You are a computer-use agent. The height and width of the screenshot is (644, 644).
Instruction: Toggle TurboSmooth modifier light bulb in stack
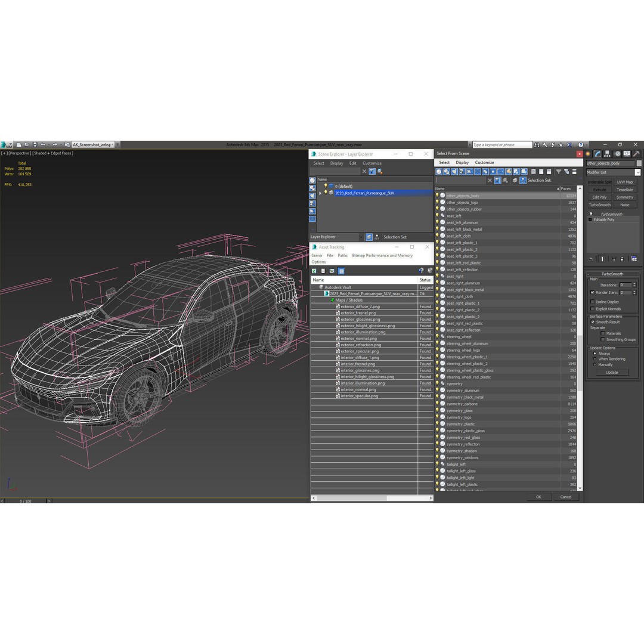pyautogui.click(x=591, y=214)
